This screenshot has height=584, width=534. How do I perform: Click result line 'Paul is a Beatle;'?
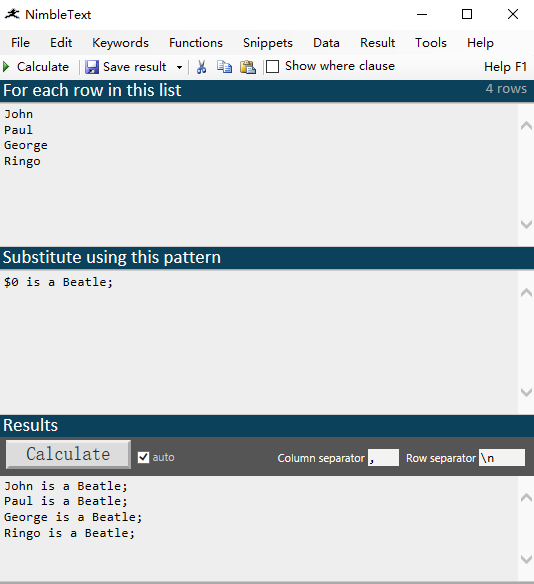click(x=66, y=501)
